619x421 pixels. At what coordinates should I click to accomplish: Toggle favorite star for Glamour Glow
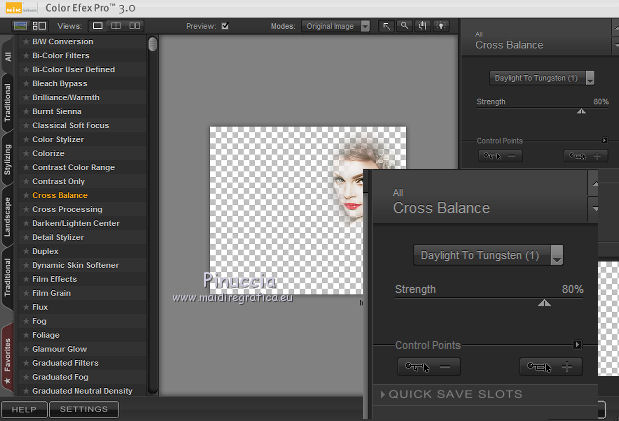click(x=26, y=349)
